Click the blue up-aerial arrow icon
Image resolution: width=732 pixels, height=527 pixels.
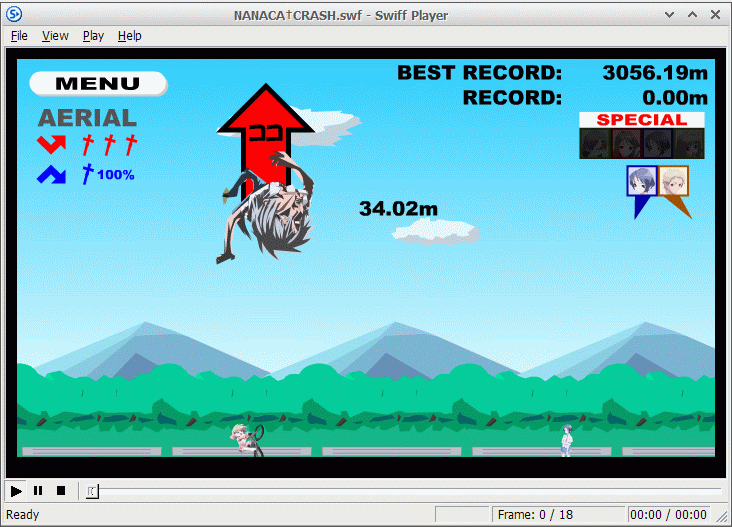(51, 175)
